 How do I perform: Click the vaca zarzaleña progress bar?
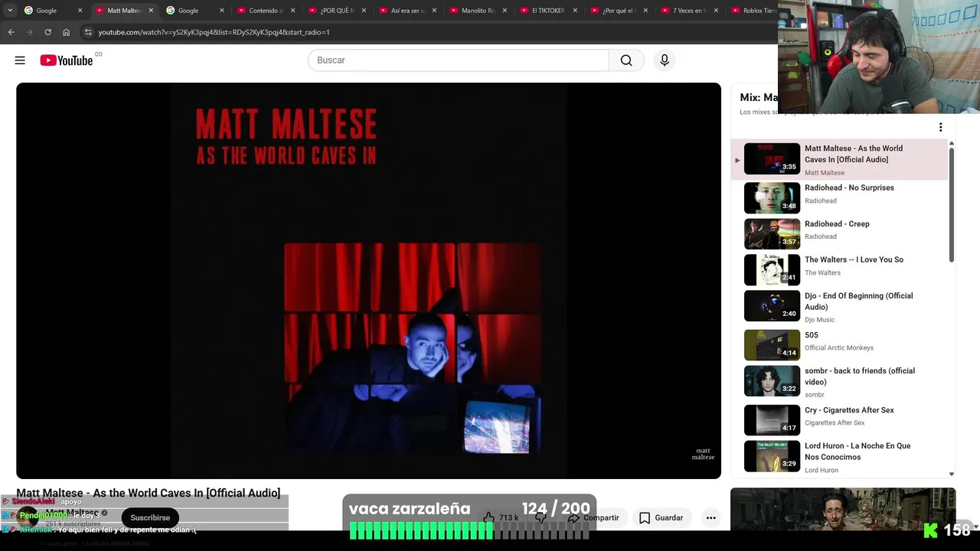click(x=469, y=530)
